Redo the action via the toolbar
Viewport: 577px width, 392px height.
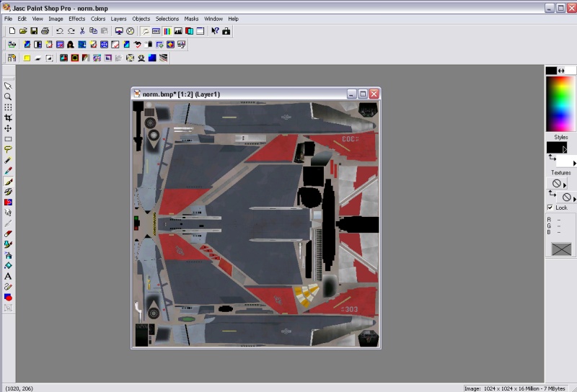point(71,31)
